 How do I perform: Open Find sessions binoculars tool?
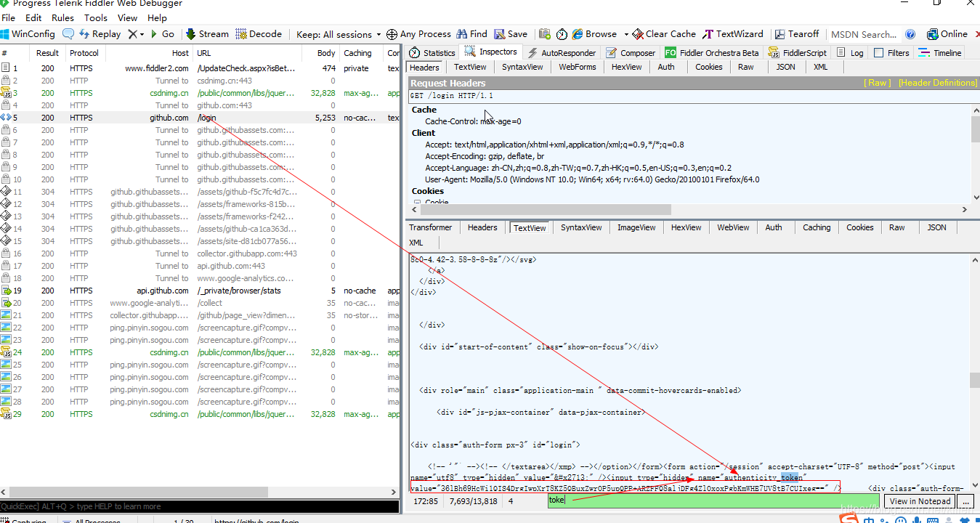pos(472,34)
